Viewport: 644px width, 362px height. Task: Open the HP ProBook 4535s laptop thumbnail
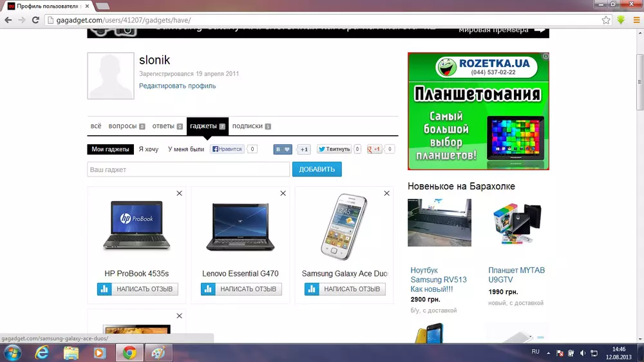pos(137,226)
